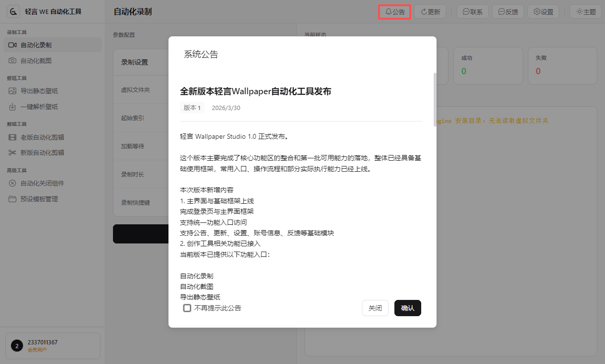Select the 老版自动化剪辑 editing tool
The image size is (605, 364).
(43, 137)
